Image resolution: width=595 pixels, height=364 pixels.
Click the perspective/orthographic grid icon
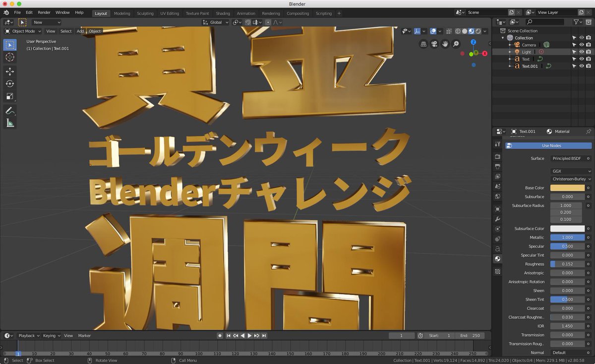[x=423, y=44]
